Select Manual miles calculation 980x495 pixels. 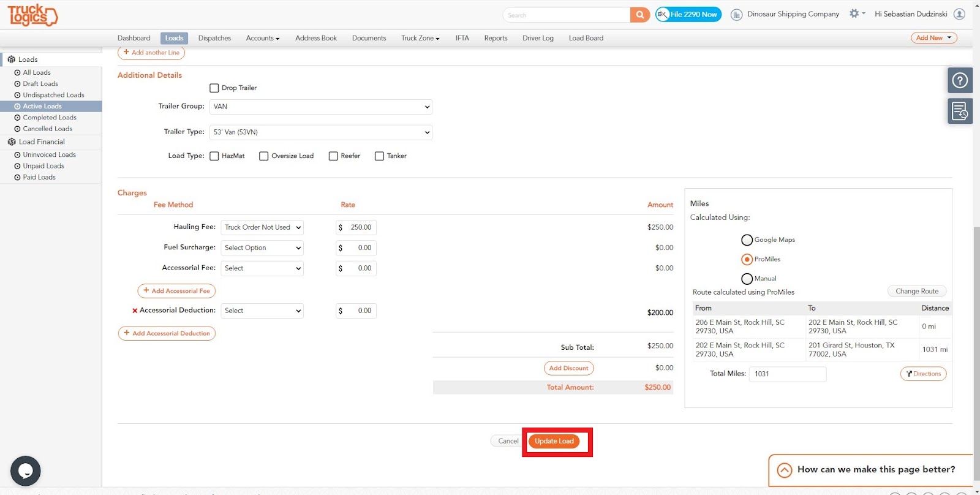[747, 279]
